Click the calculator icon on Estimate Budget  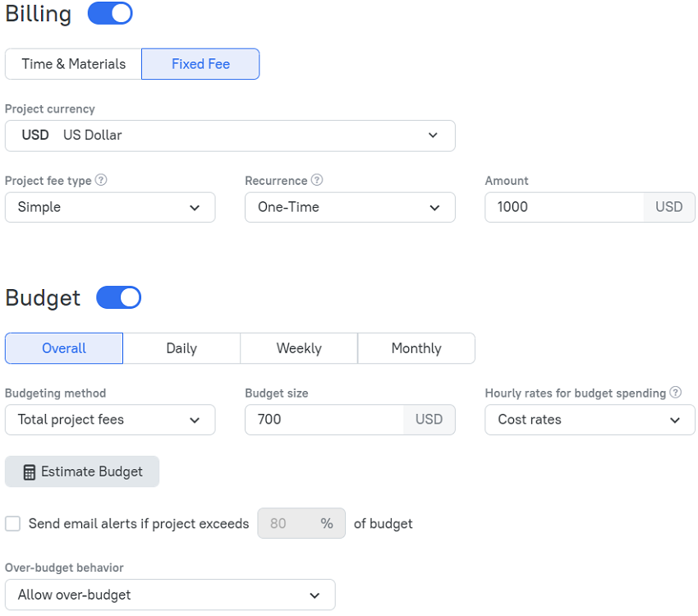(x=30, y=472)
